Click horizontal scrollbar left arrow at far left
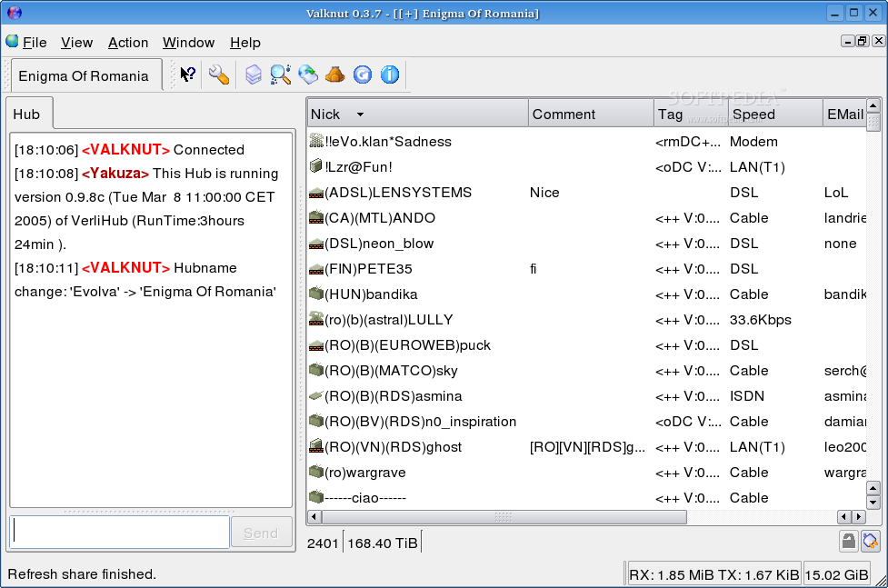888x588 pixels. 314,516
